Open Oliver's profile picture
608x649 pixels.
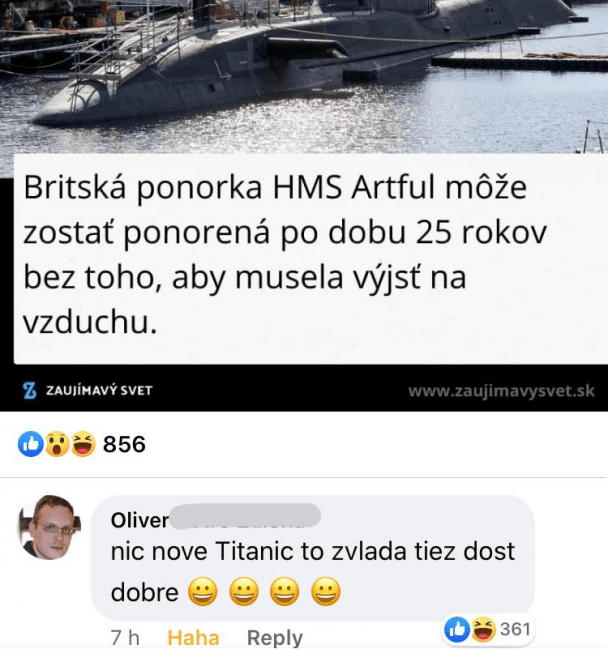(x=49, y=527)
